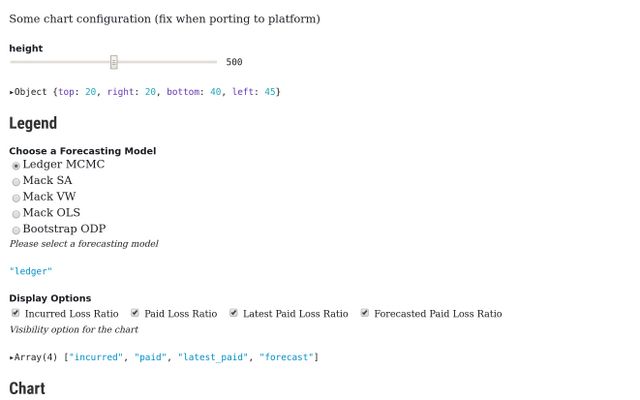Click the slider value 500 output
The width and height of the screenshot is (640, 400).
tap(234, 62)
